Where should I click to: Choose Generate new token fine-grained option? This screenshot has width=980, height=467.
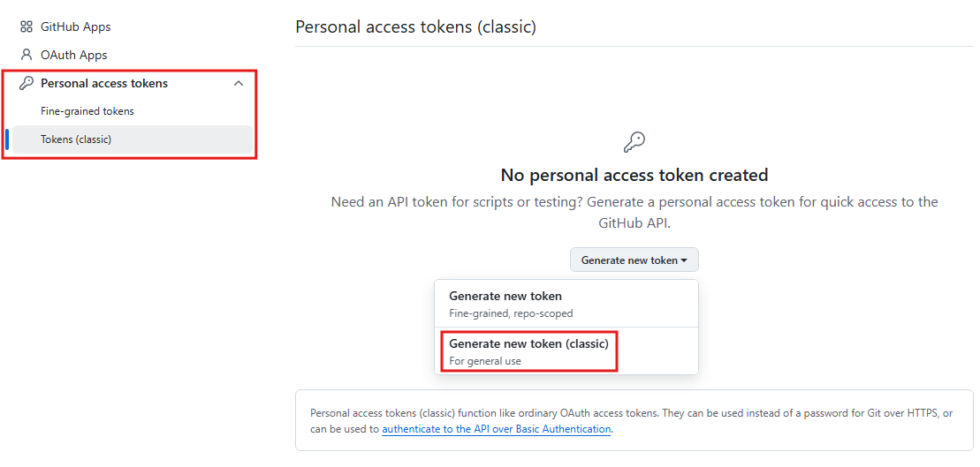click(566, 304)
